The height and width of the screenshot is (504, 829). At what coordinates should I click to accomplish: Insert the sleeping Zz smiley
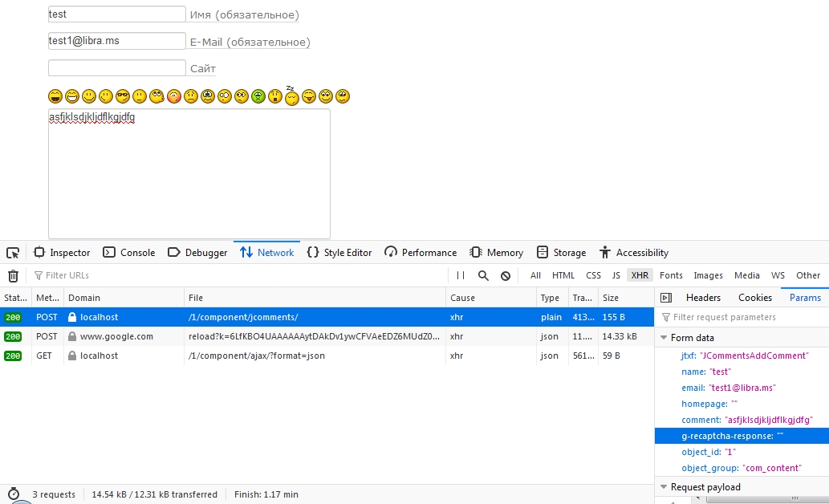pyautogui.click(x=292, y=96)
